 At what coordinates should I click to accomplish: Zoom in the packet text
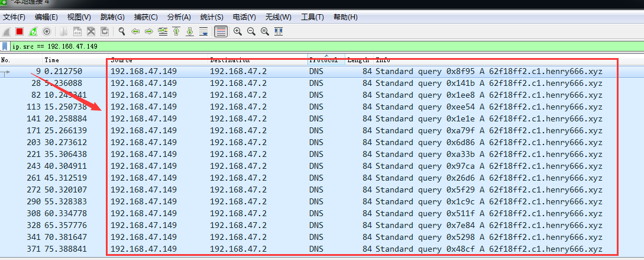[x=237, y=31]
